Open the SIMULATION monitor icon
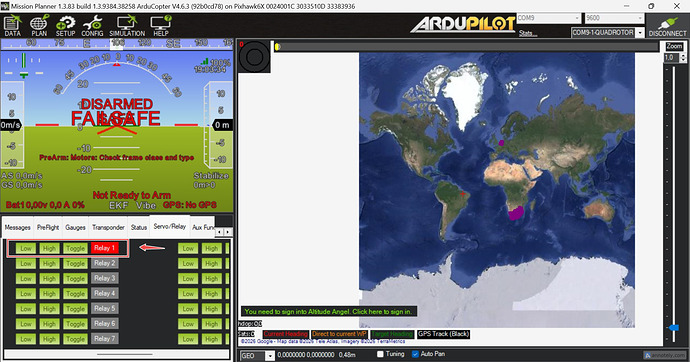This screenshot has height=362, width=690. point(127,26)
